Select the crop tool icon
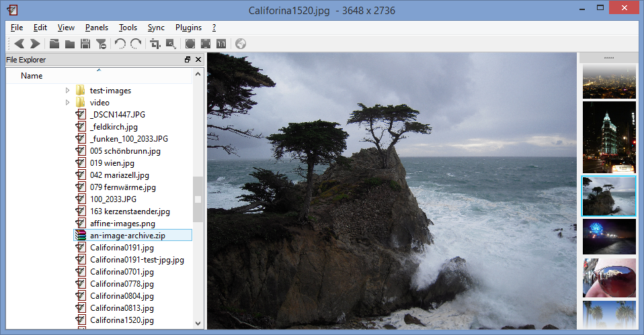Viewport: 644px width, 335px height. point(155,44)
